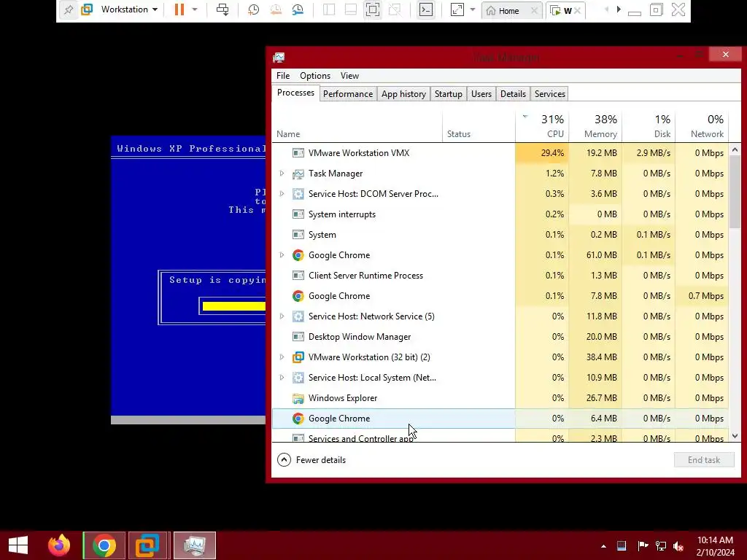
Task: Toggle the Unity mode icon
Action: [x=395, y=9]
